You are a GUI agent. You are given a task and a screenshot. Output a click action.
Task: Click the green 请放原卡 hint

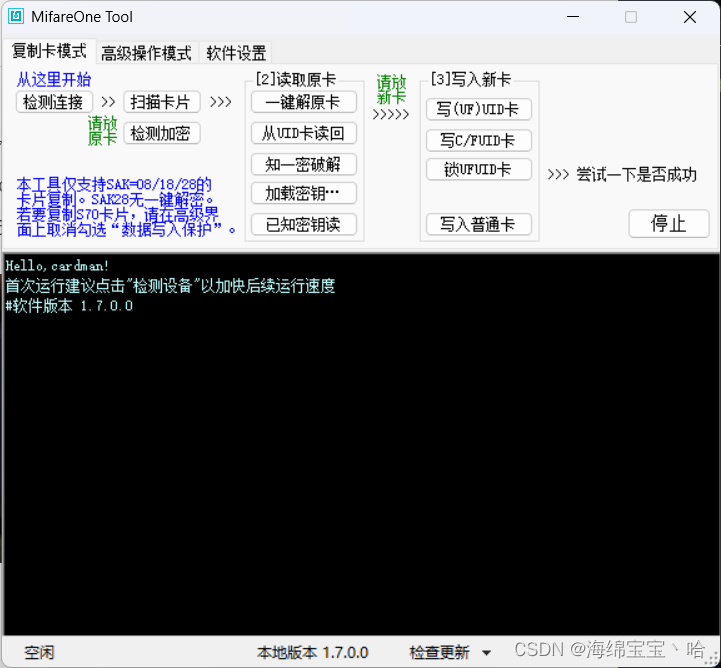pyautogui.click(x=103, y=131)
